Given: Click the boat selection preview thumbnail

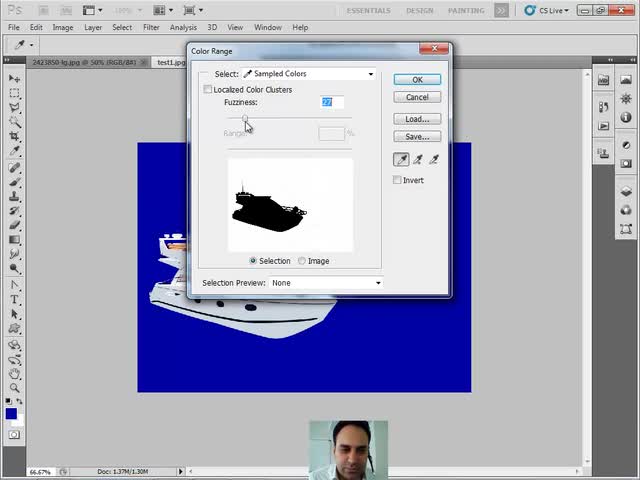Looking at the screenshot, I should (x=290, y=205).
